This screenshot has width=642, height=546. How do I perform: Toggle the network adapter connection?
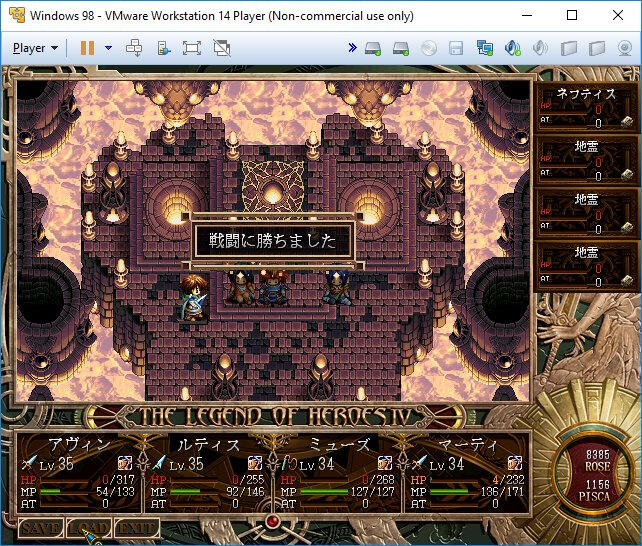(x=485, y=47)
